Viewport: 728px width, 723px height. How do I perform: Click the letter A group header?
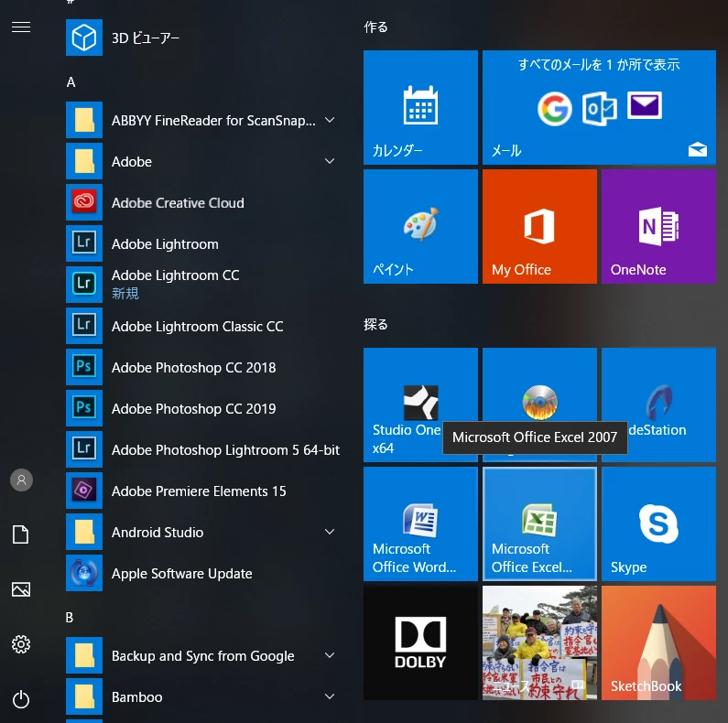click(x=71, y=82)
